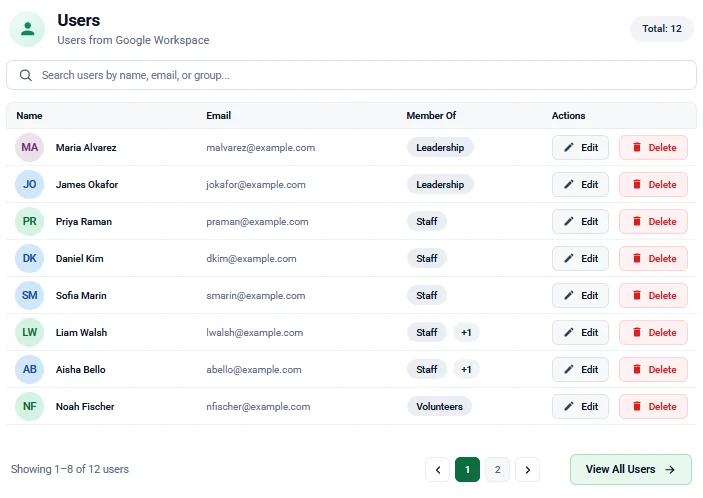703x498 pixels.
Task: Click Liam Walsh's Staff badge
Action: (426, 333)
